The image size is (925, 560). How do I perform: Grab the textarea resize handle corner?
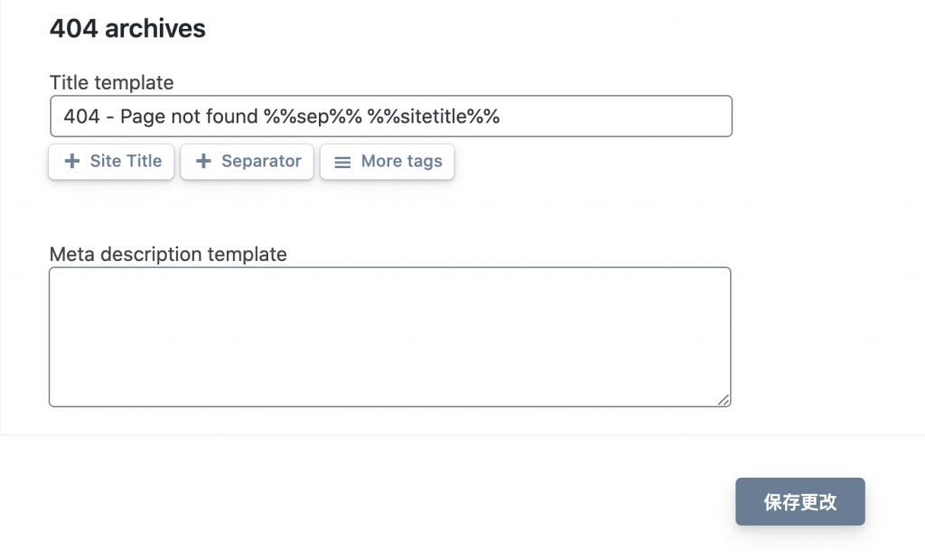pos(724,399)
